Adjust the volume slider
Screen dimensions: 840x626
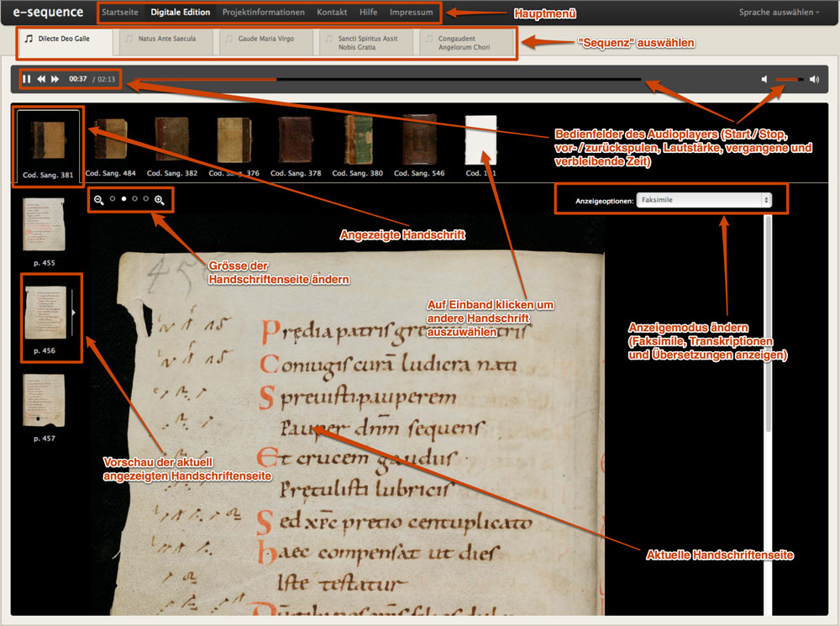789,79
